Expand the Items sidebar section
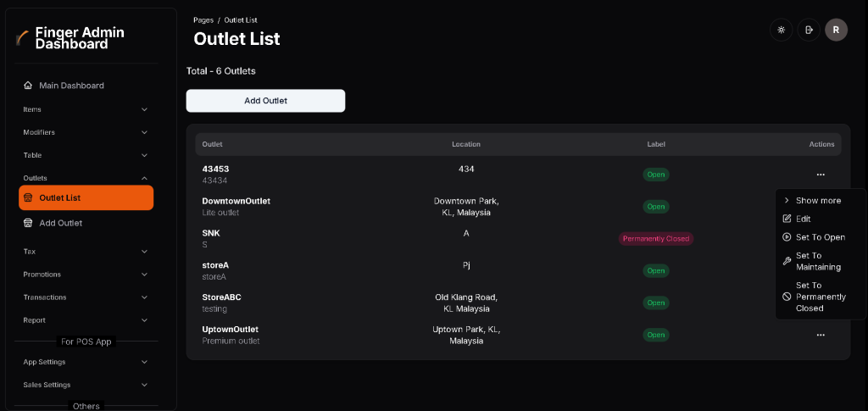The height and width of the screenshot is (411, 868). pos(144,109)
